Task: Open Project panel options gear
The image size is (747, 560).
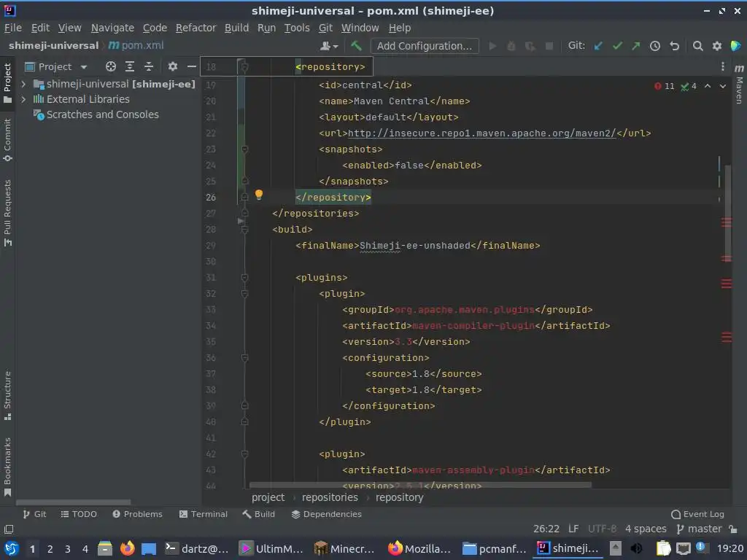Action: point(172,66)
